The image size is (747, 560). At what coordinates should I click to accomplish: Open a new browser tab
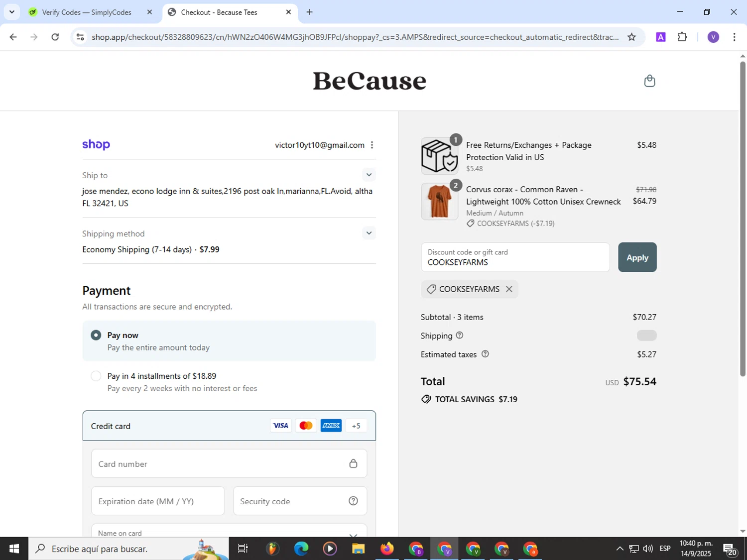tap(309, 12)
